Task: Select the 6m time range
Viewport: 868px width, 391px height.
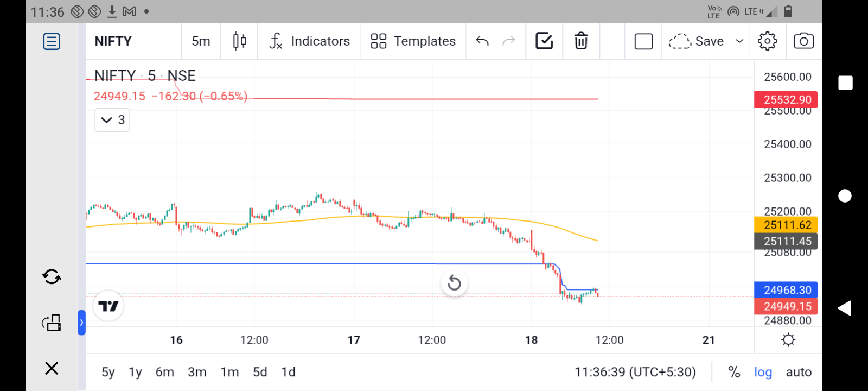Action: [165, 372]
